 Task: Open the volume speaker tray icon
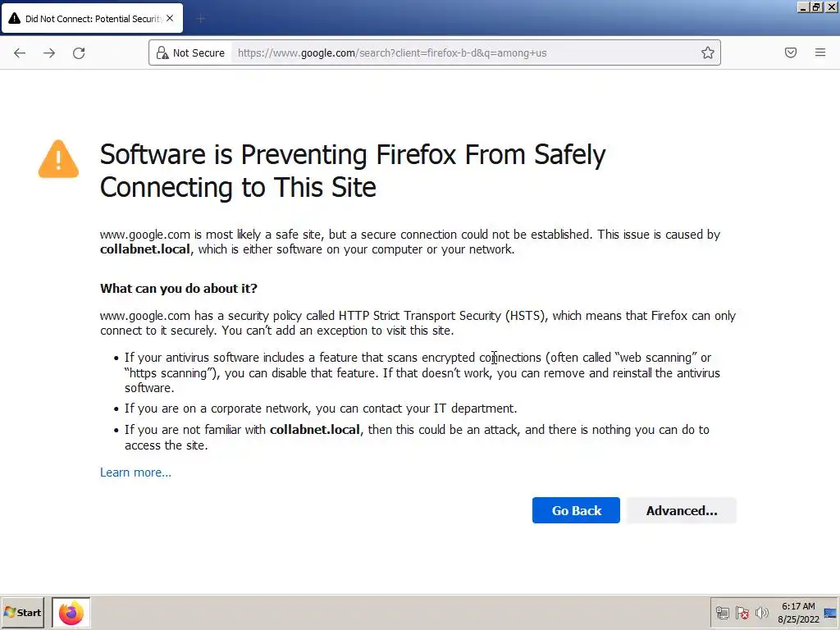click(x=762, y=613)
